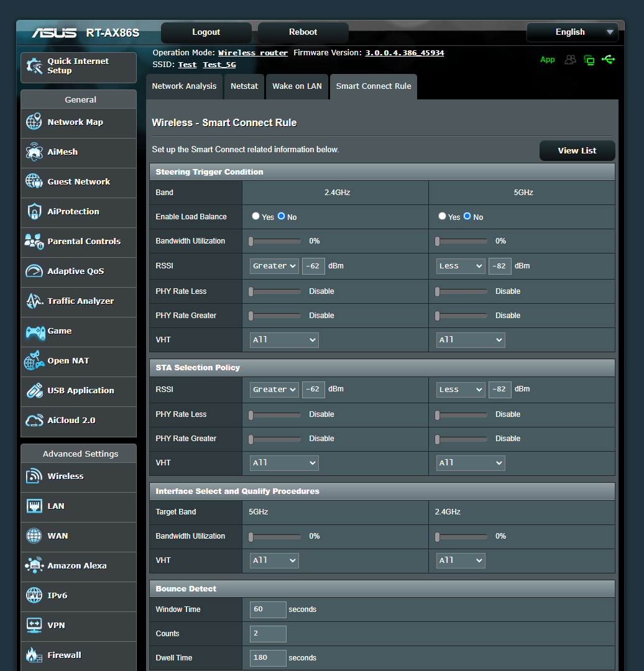Open the Wake on LAN tab
The height and width of the screenshot is (671, 644).
[x=297, y=86]
